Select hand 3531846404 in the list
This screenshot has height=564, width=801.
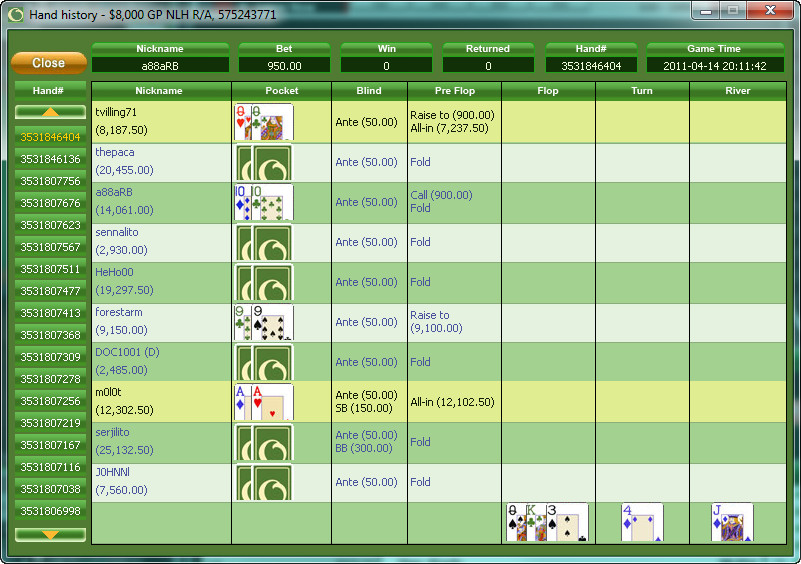[50, 137]
